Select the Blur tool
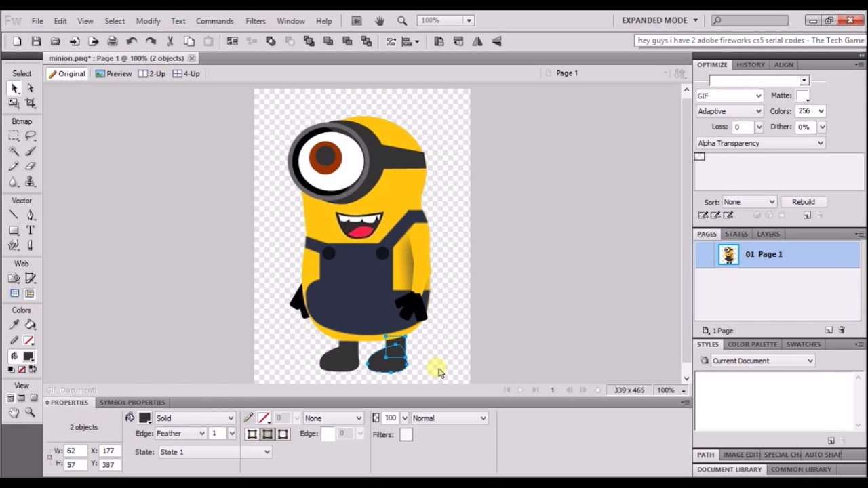This screenshot has height=488, width=868. click(14, 182)
